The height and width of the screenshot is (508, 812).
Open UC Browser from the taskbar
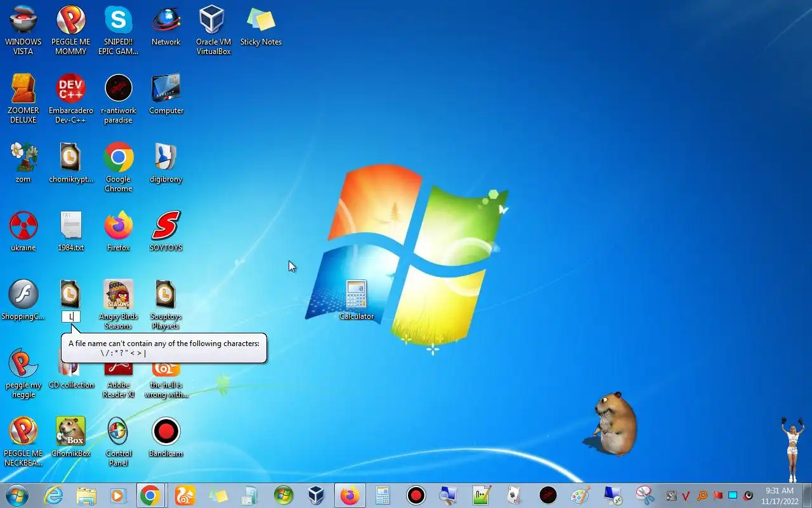point(185,495)
